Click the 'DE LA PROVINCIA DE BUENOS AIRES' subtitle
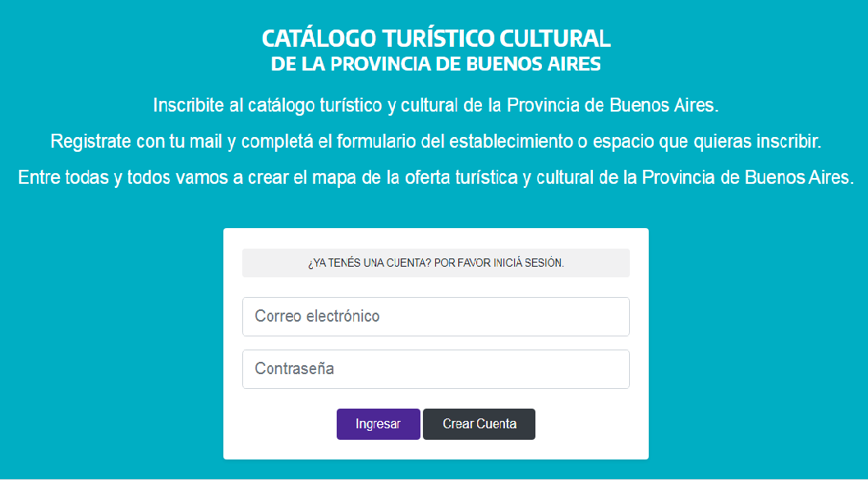The width and height of the screenshot is (868, 480). (x=435, y=64)
